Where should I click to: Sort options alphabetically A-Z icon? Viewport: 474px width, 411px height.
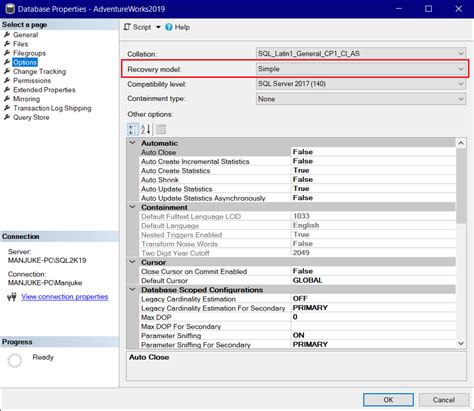(145, 129)
